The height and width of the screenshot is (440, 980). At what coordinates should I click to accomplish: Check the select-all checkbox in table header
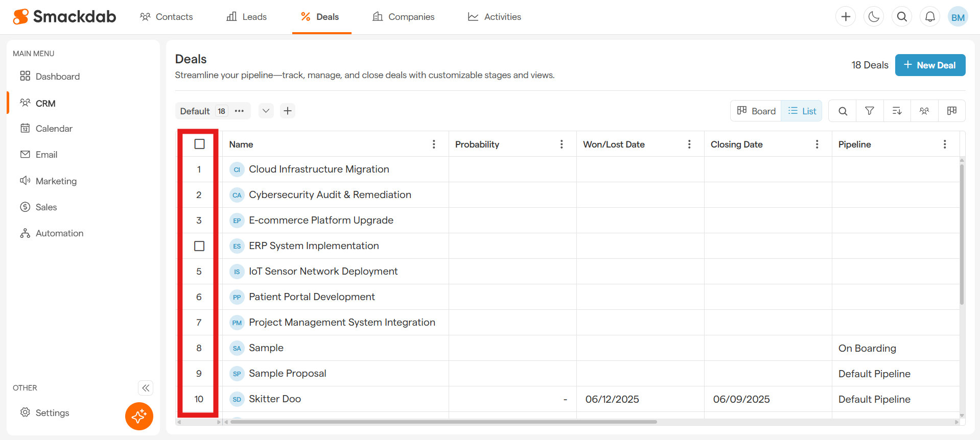tap(199, 144)
